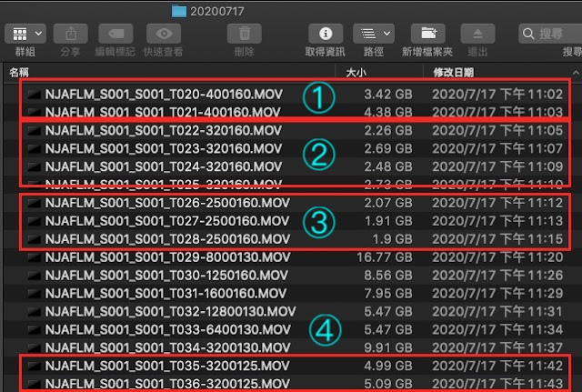Viewport: 582px width, 392px height.
Task: Click the thumbnail icon of T032-12800130.MOV
Action: tap(35, 311)
